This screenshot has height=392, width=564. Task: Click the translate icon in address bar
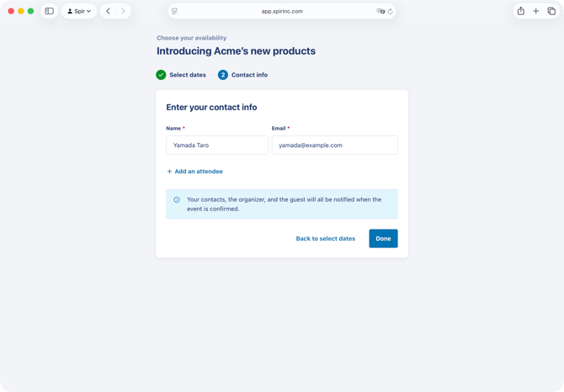click(x=380, y=11)
